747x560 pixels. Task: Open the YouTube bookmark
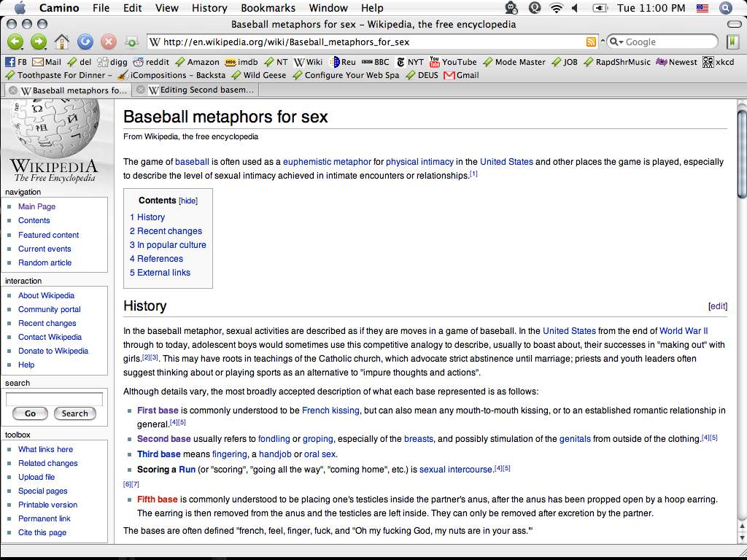pyautogui.click(x=453, y=62)
